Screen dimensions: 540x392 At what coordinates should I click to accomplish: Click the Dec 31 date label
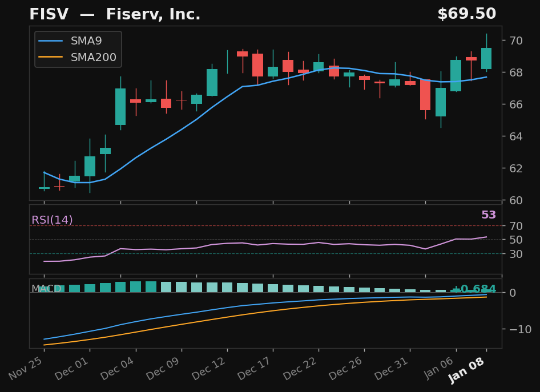point(392,368)
